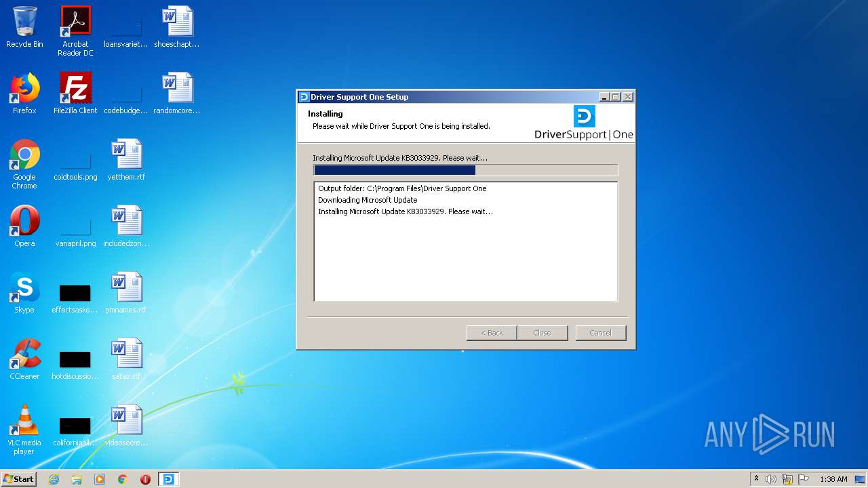868x488 pixels.
Task: Select the yetthem.rtf document
Action: (126, 161)
